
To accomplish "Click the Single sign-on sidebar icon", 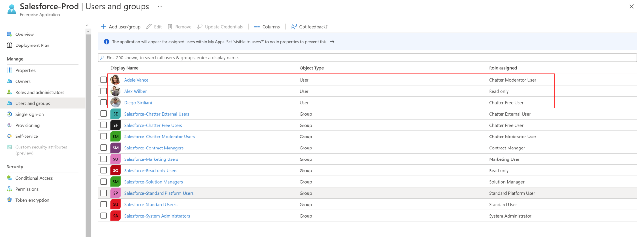I will (9, 114).
